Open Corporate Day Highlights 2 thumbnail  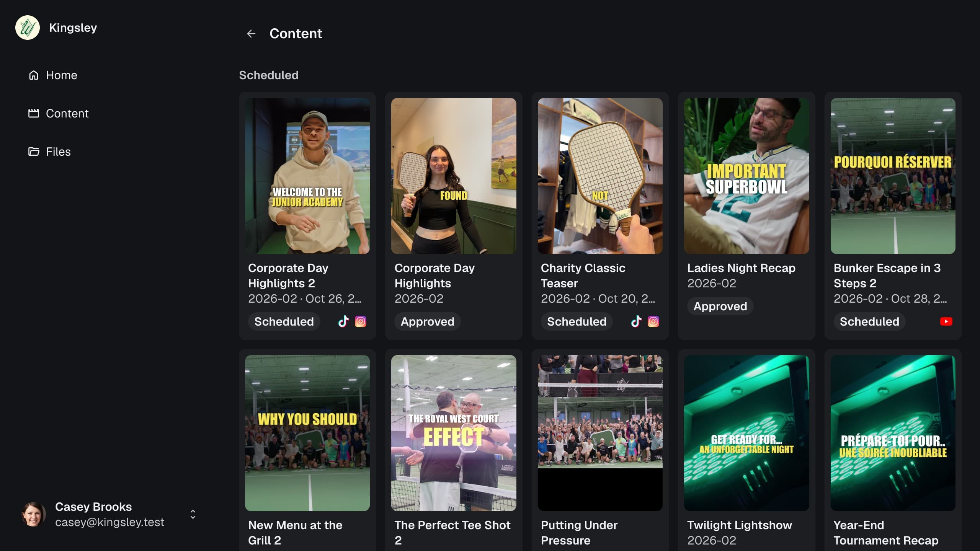coord(307,176)
